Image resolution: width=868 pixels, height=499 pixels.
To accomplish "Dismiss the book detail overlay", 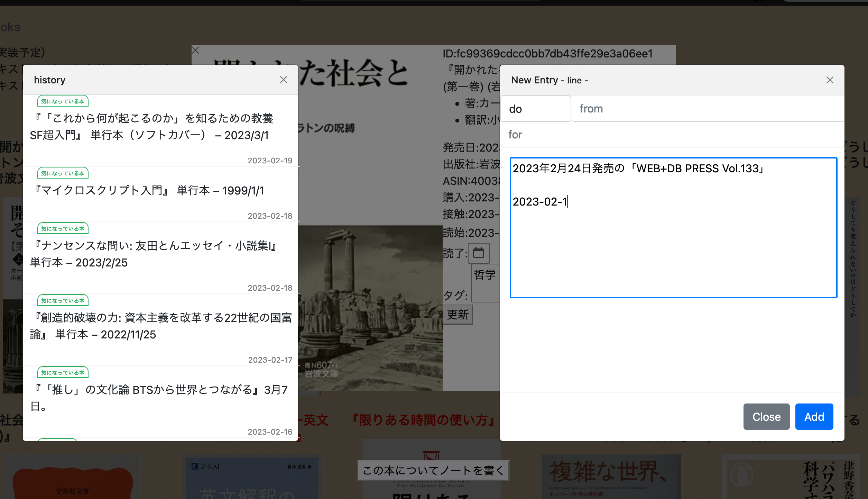I will click(x=195, y=50).
